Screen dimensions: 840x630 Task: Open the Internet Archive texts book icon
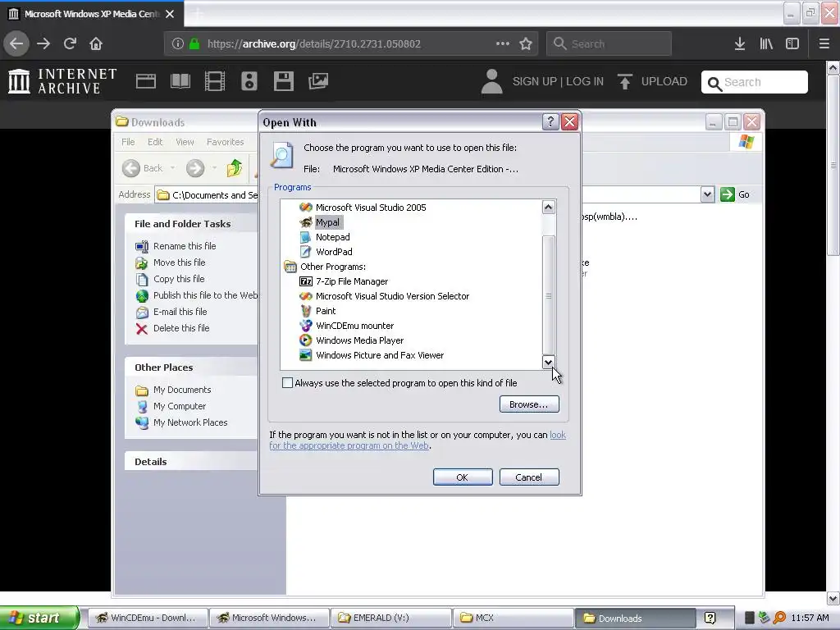(x=180, y=81)
